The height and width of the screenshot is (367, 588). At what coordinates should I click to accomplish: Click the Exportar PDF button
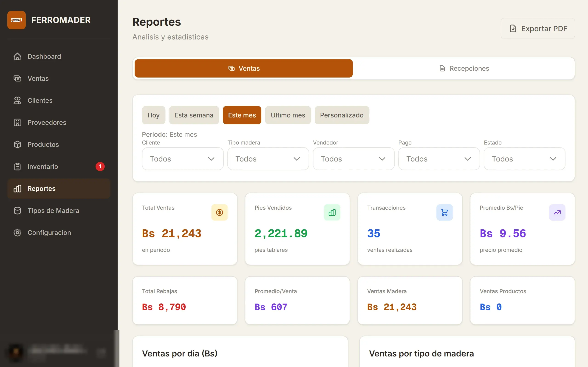click(x=538, y=28)
